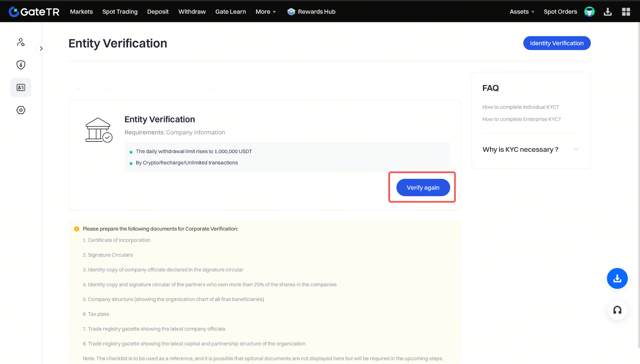Open the account profile sidebar icon
Image resolution: width=640 pixels, height=364 pixels.
[x=21, y=42]
